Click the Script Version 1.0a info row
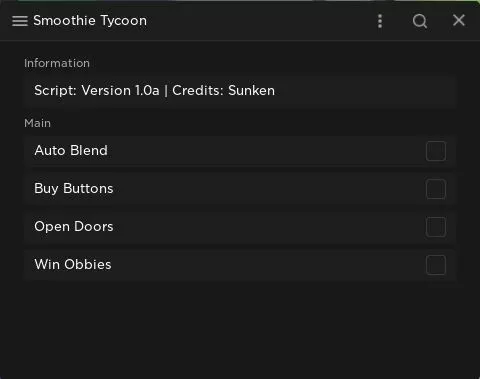This screenshot has height=379, width=480. (240, 91)
